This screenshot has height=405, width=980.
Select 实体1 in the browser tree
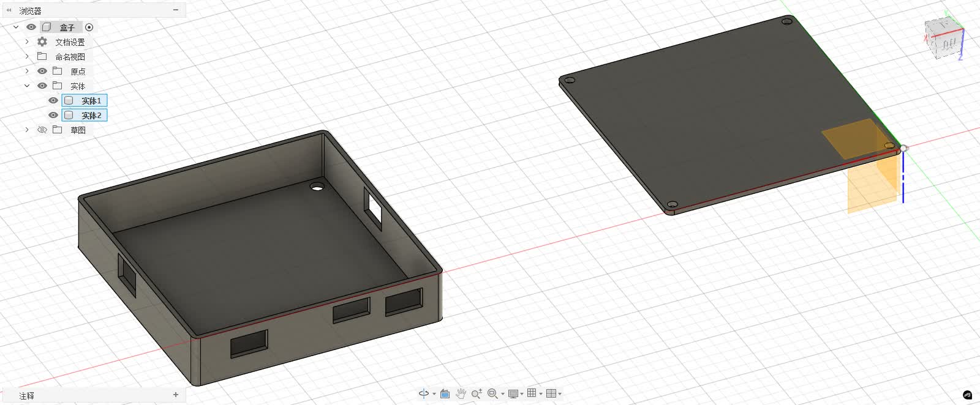point(91,100)
